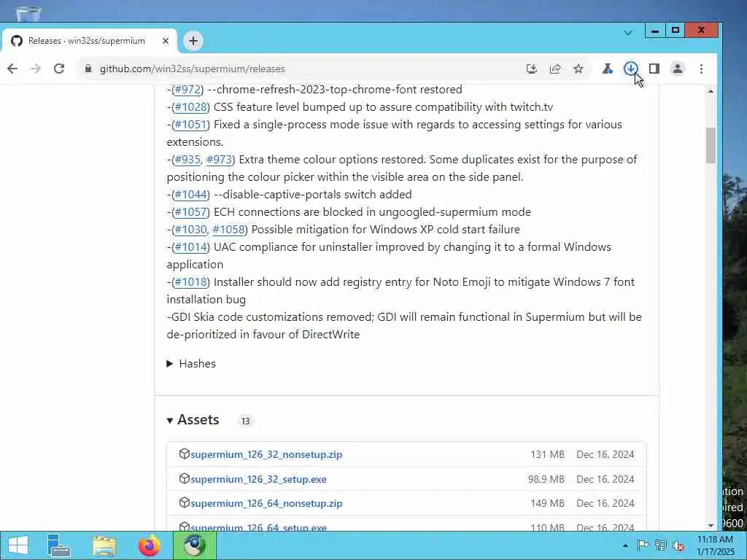Open a new tab with plus button
747x560 pixels.
click(x=193, y=41)
